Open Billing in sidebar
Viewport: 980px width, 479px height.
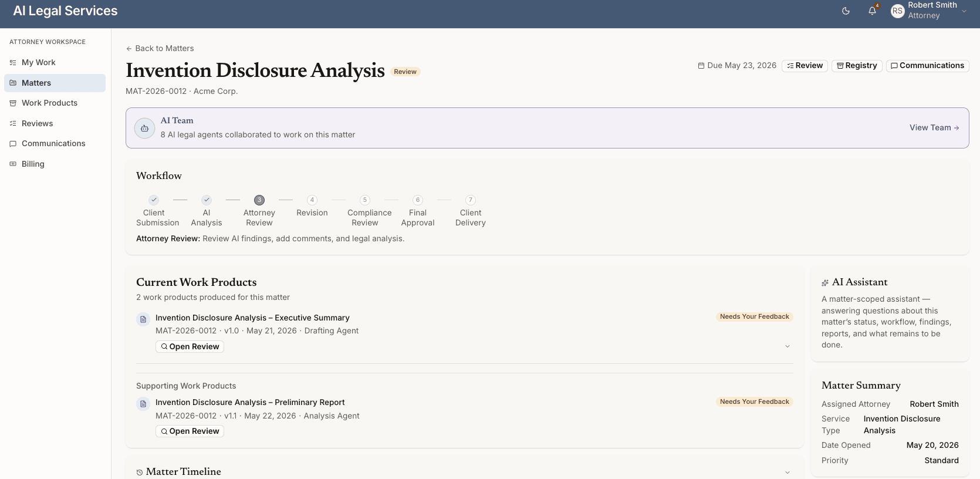pyautogui.click(x=55, y=164)
